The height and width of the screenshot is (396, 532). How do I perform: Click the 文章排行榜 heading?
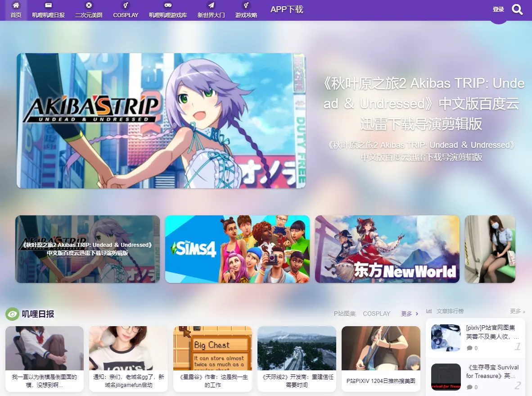point(450,311)
